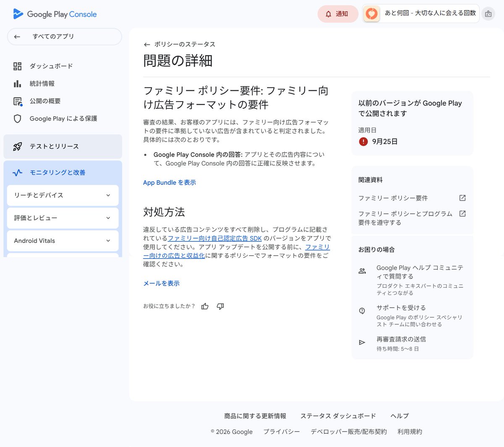Viewport: 504px width, 447px height.
Task: Go back to ポリシーのステータス
Action: [x=184, y=44]
